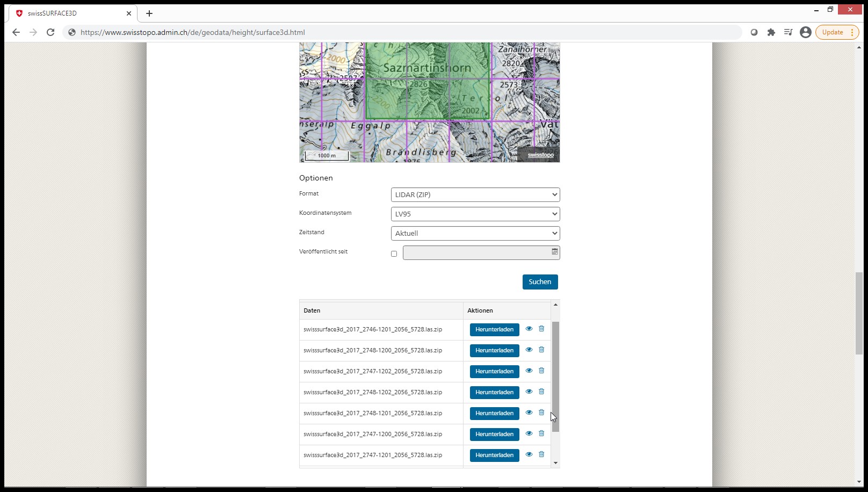Click the site info globe icon
Viewport: 868px width, 492px height.
coord(72,32)
